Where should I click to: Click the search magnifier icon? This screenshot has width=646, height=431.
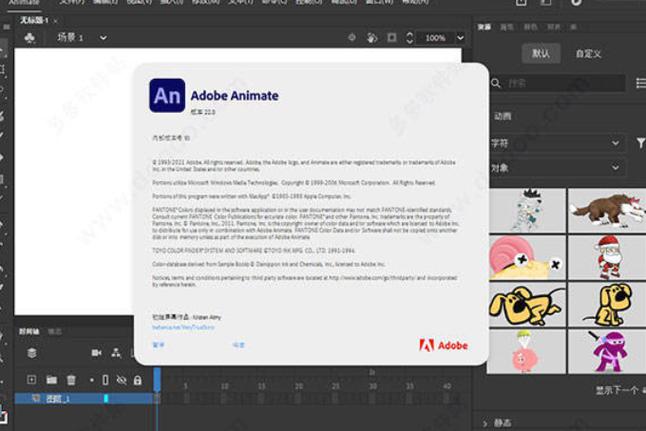(496, 84)
